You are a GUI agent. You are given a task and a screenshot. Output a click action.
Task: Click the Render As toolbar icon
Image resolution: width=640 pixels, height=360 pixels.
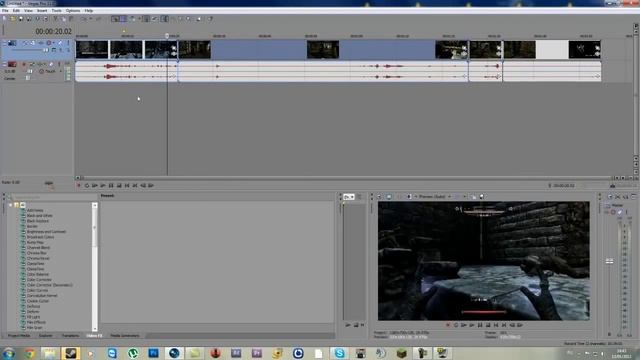coord(37,19)
